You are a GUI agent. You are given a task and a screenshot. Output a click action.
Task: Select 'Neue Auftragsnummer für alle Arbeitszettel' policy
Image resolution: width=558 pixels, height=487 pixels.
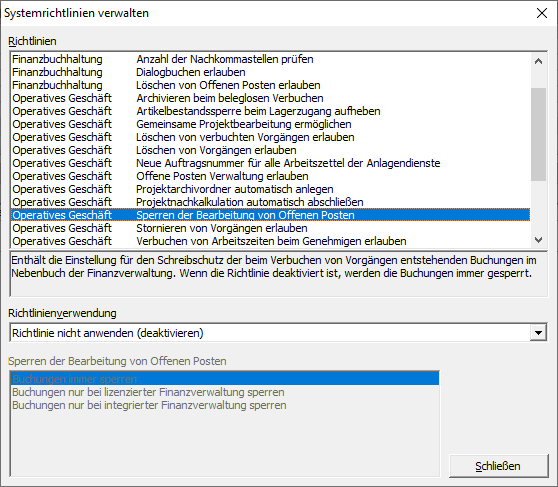coord(270,163)
